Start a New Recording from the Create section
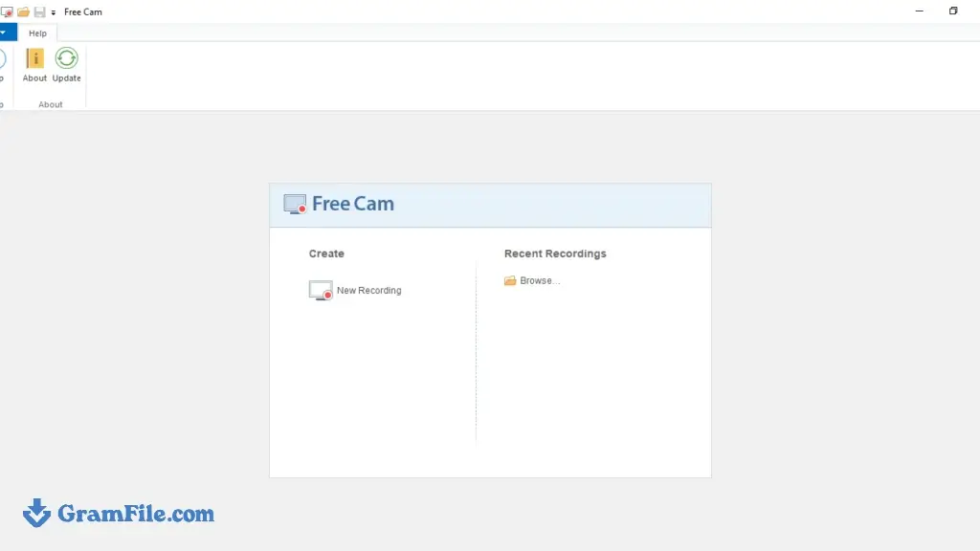Screen dimensions: 980x551 [355, 291]
